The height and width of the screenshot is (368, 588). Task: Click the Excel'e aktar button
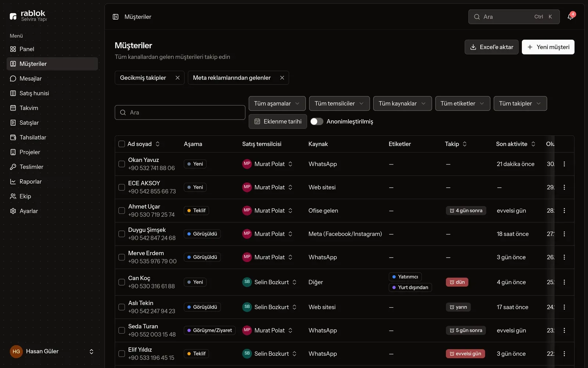click(491, 47)
